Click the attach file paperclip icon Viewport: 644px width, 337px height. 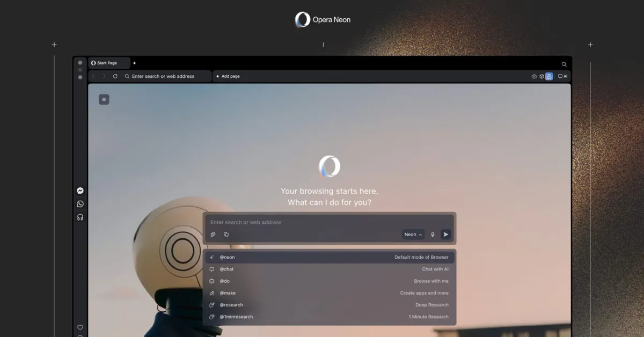[x=213, y=235]
